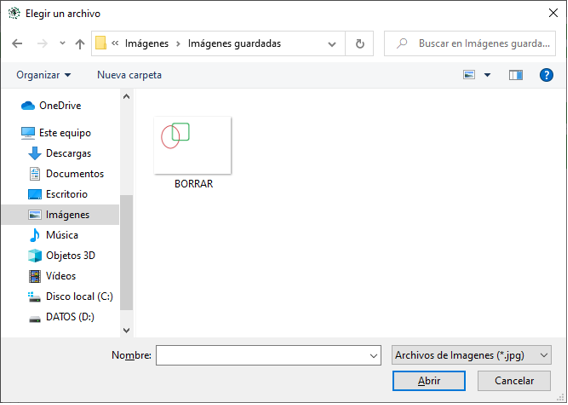Click the Abrir button
Image resolution: width=568 pixels, height=405 pixels.
tap(429, 381)
